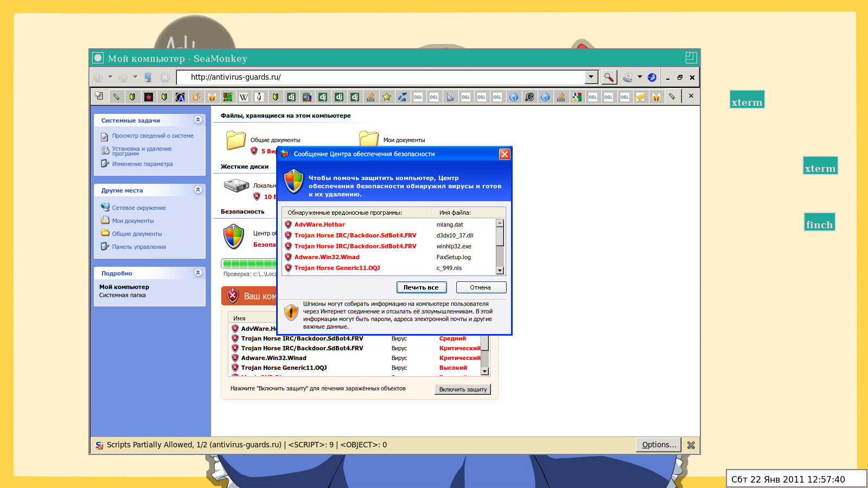This screenshot has width=868, height=488.
Task: Open the green circuit-pattern bookmark icon
Action: click(x=228, y=97)
